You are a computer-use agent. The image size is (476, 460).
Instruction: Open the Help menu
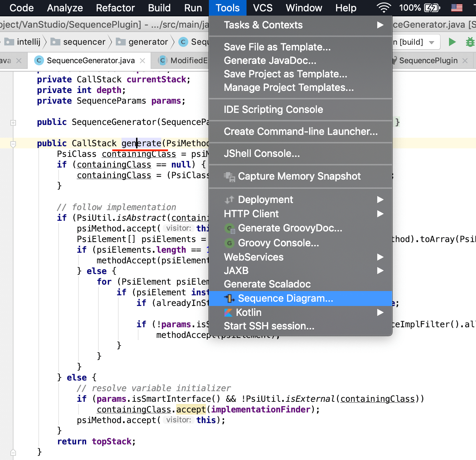[x=346, y=8]
